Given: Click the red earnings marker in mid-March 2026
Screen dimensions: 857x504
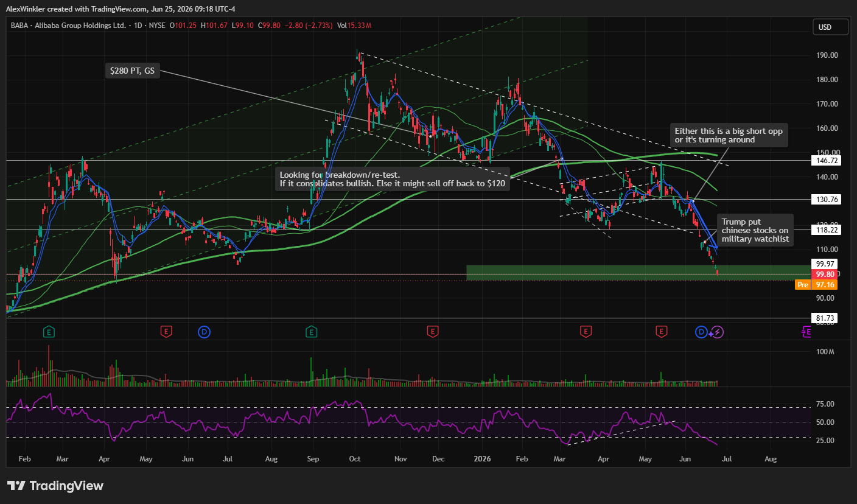Looking at the screenshot, I should point(586,332).
